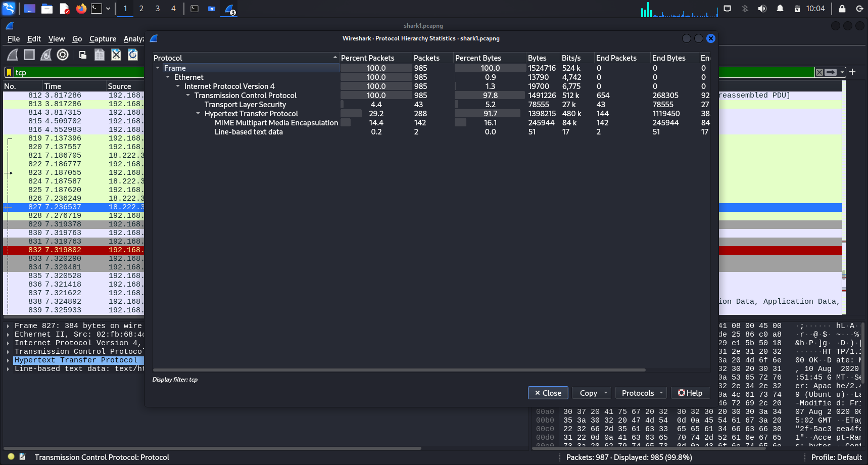868x465 pixels.
Task: Click the yellow filter bookmark icon
Action: click(x=9, y=72)
